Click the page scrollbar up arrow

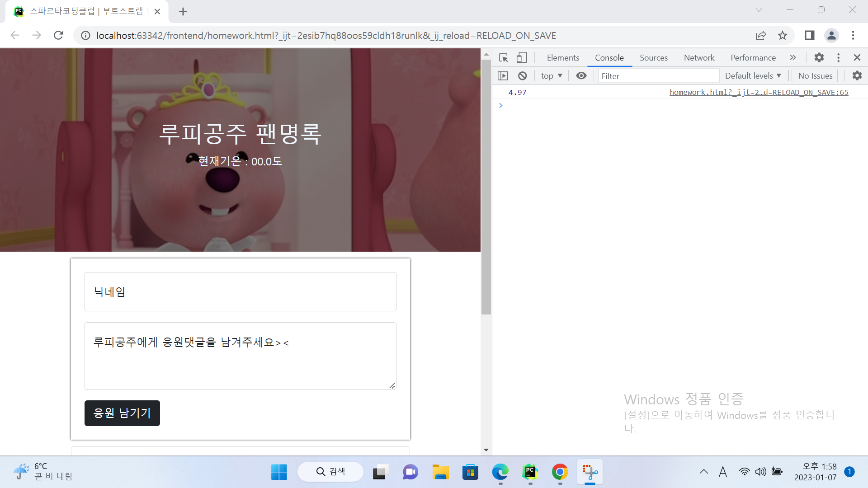pyautogui.click(x=486, y=54)
